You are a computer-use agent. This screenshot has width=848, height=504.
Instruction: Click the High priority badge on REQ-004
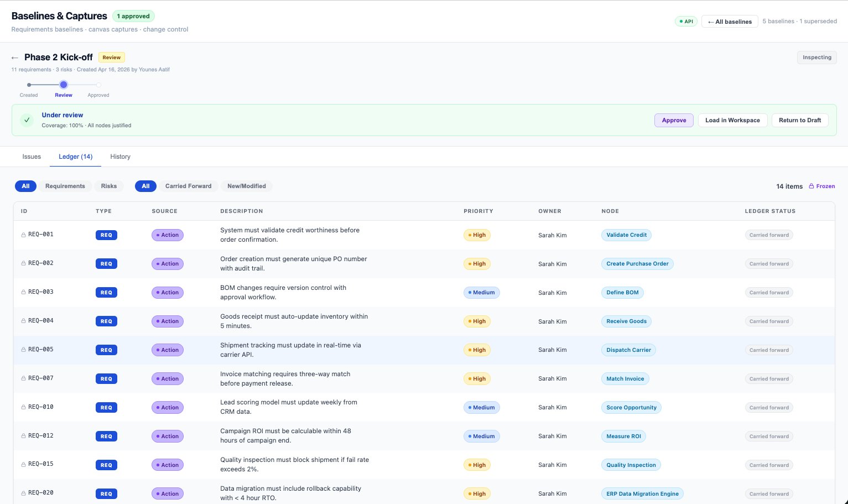476,321
